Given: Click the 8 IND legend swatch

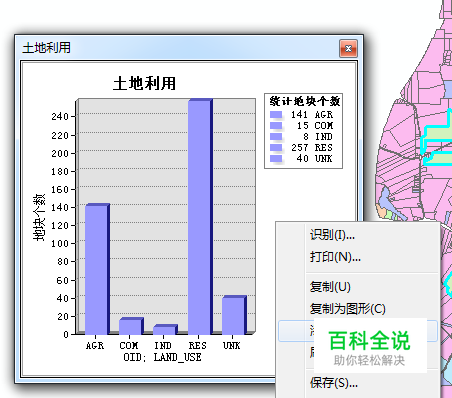Looking at the screenshot, I should point(276,137).
